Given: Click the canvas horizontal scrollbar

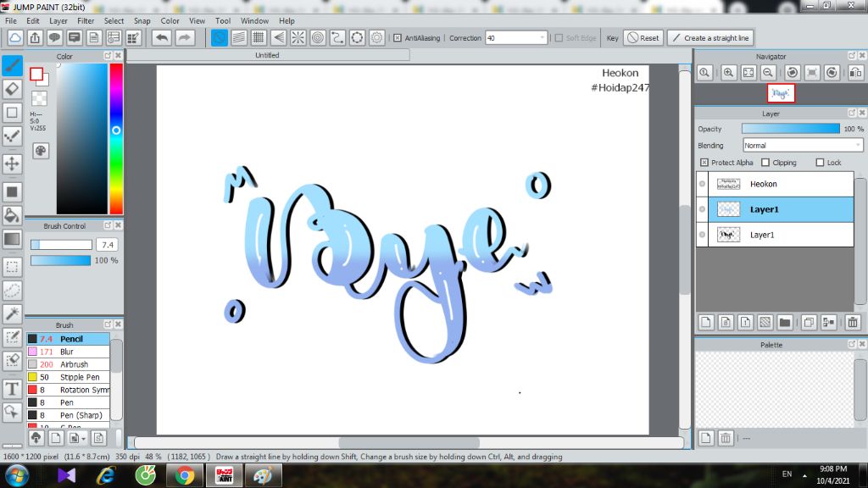Looking at the screenshot, I should [x=409, y=442].
